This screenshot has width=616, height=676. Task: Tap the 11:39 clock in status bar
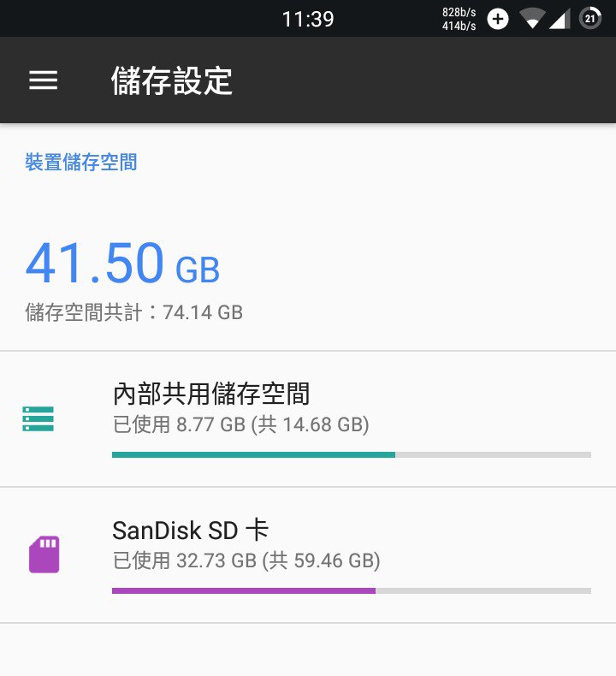308,19
